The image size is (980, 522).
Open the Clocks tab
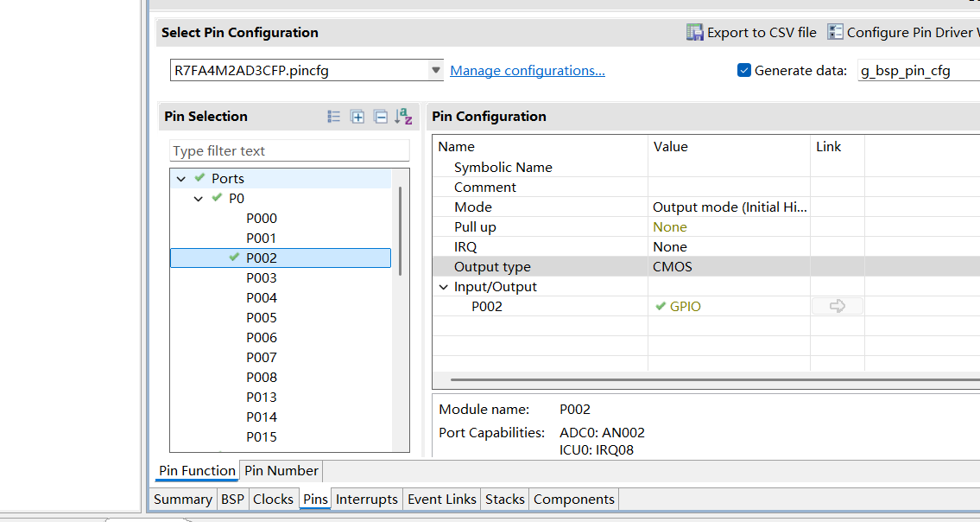273,500
